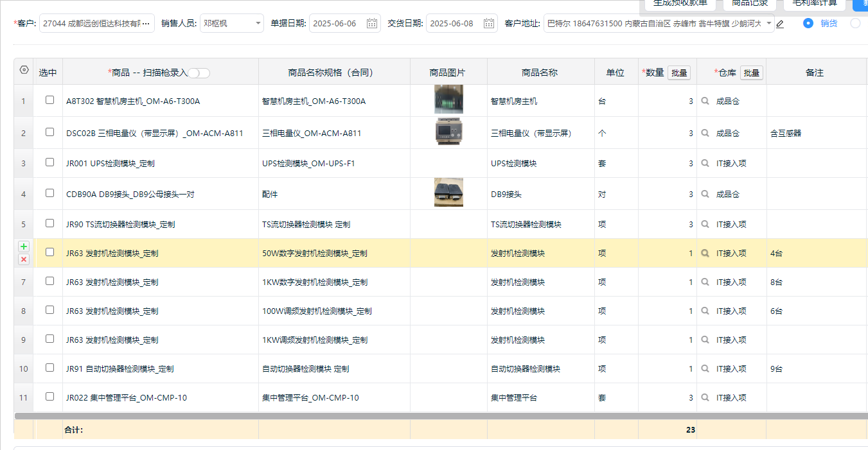Click the 批量 button next to 数量
The height and width of the screenshot is (450, 868).
click(679, 73)
